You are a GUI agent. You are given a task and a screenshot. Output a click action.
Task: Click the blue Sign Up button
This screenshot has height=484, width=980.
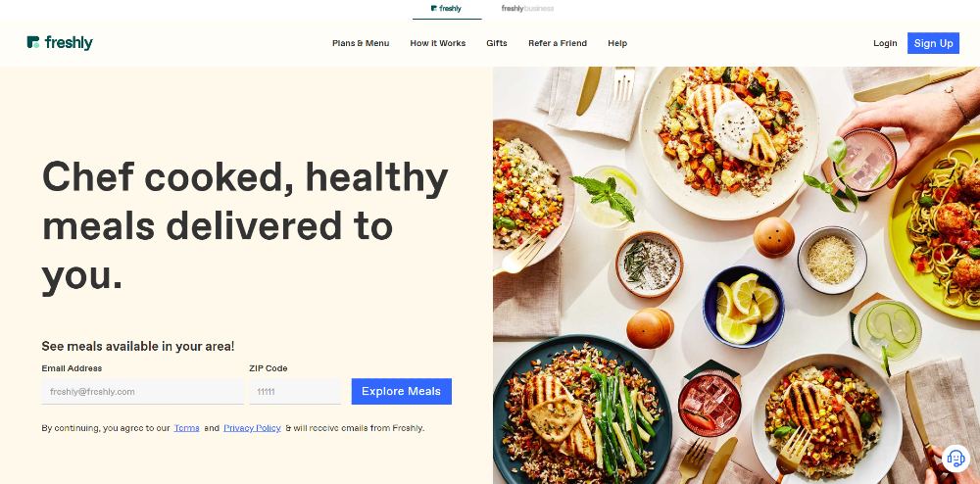[933, 43]
